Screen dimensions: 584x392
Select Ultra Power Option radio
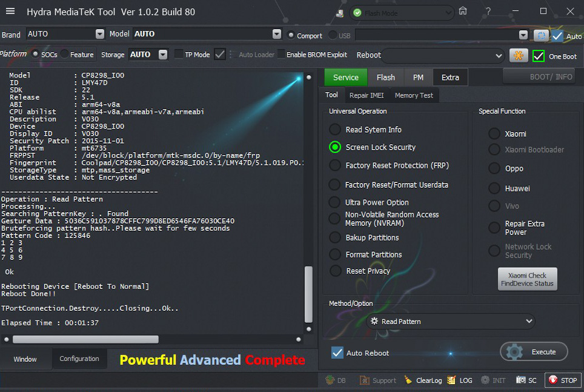334,202
